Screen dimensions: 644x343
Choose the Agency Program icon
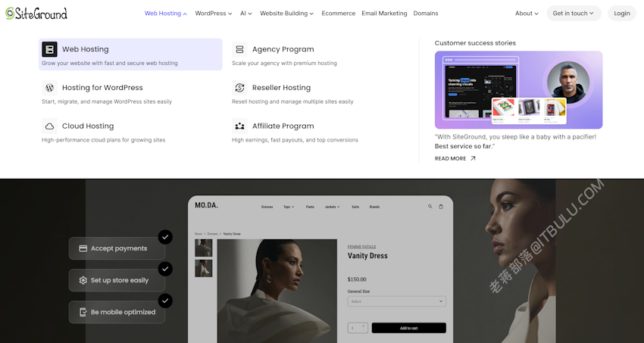pyautogui.click(x=239, y=49)
